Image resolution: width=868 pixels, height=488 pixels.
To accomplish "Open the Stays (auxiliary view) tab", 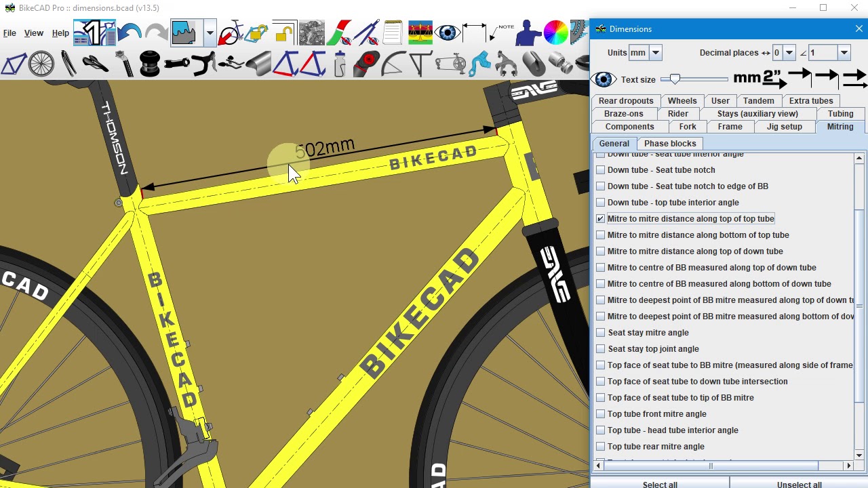I will pos(757,114).
